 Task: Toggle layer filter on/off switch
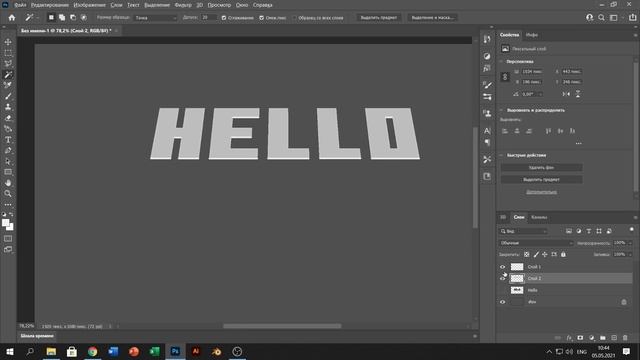[631, 229]
